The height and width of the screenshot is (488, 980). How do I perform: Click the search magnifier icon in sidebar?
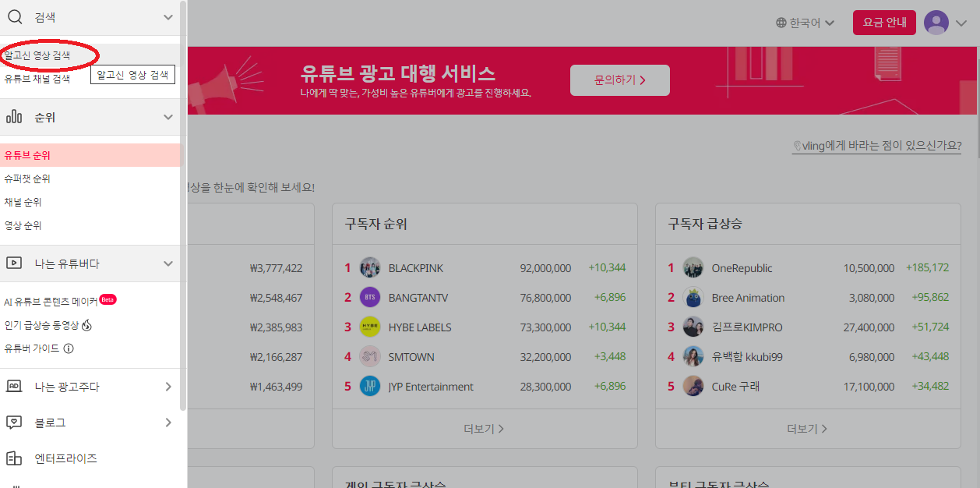pos(14,17)
